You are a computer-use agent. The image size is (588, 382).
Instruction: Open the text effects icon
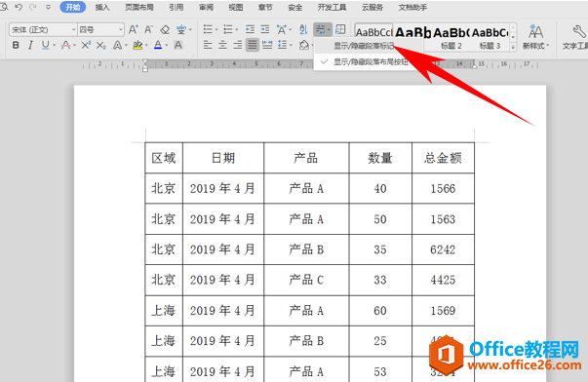[117, 46]
